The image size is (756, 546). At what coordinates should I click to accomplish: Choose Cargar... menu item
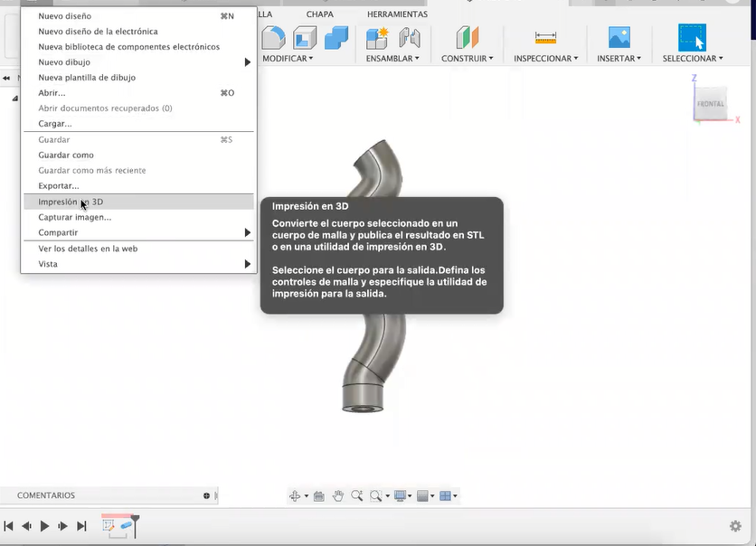point(139,124)
